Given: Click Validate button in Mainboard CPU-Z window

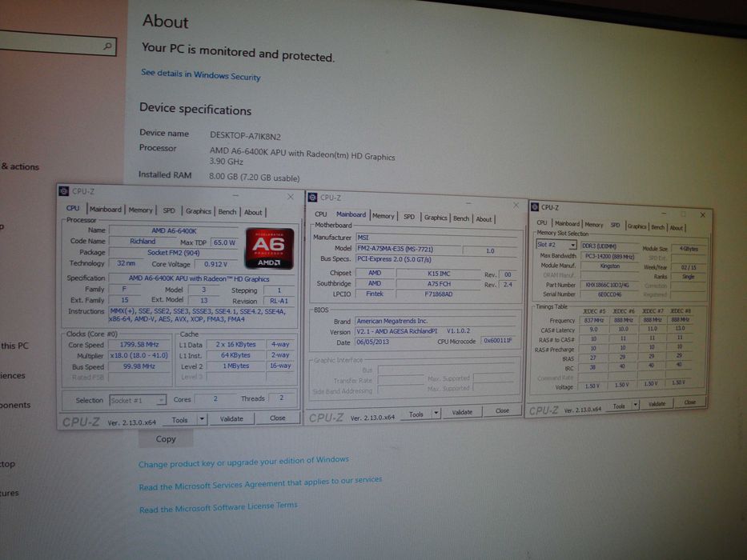Looking at the screenshot, I should (x=462, y=412).
